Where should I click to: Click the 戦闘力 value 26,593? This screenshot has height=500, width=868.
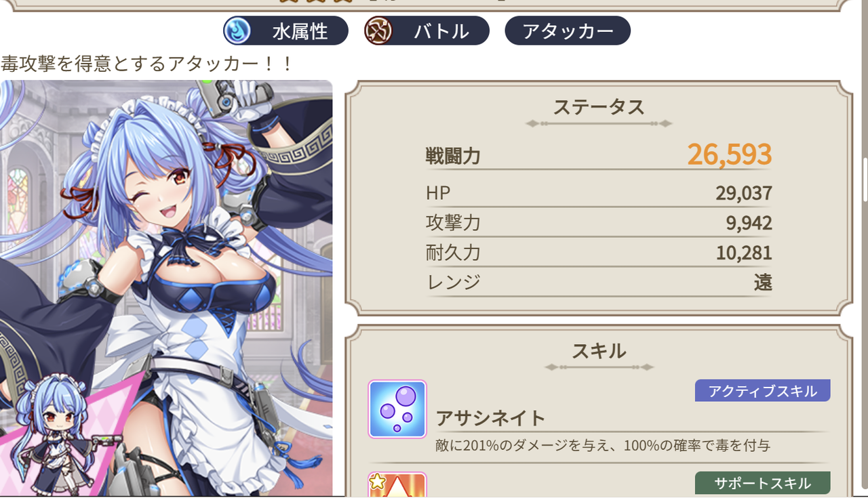pos(730,154)
